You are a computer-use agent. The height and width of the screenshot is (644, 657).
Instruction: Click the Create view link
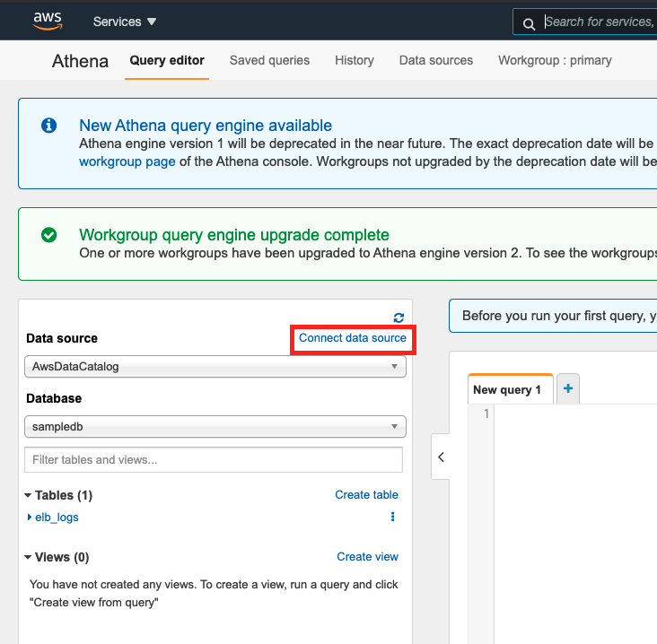pos(367,557)
